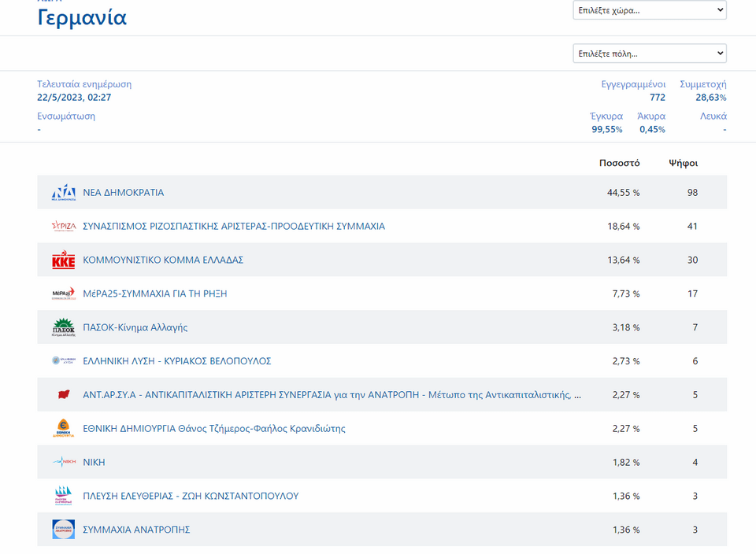The height and width of the screenshot is (554, 756).
Task: Click the vote count 17
Action: (x=692, y=294)
